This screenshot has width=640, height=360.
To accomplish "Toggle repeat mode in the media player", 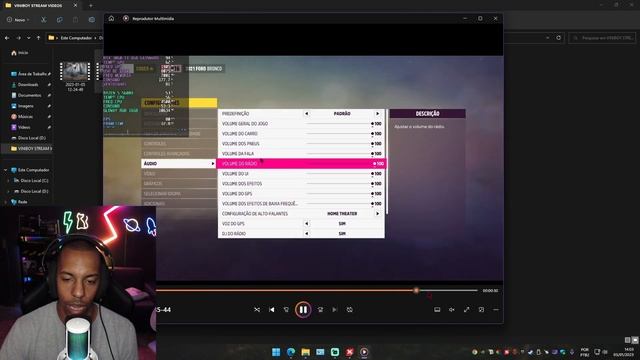I will tap(350, 310).
